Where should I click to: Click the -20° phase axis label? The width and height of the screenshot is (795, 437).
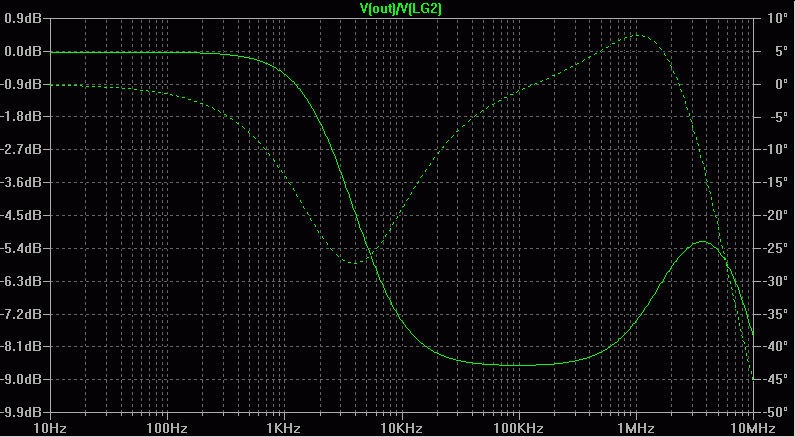775,215
